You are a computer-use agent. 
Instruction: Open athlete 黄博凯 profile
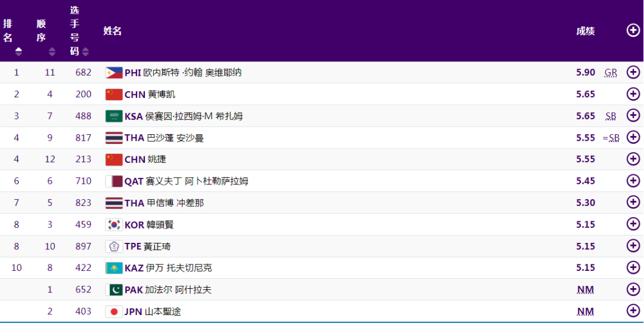162,94
